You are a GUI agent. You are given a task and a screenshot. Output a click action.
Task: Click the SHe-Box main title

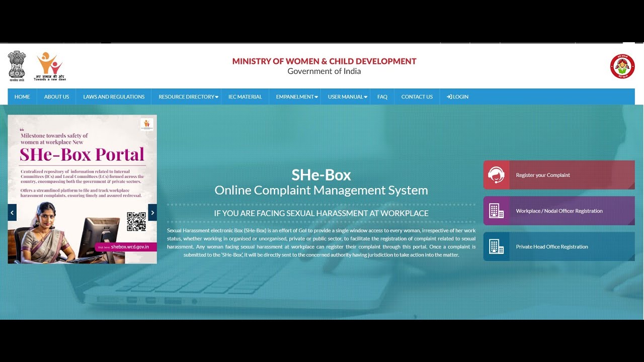(321, 174)
